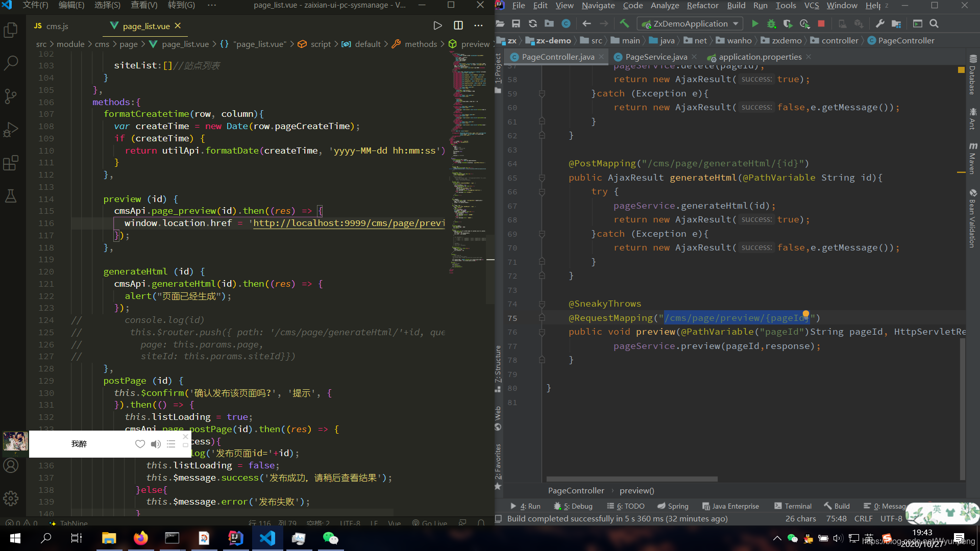Open the ZxDemoApplication run configuration dropdown

(690, 23)
